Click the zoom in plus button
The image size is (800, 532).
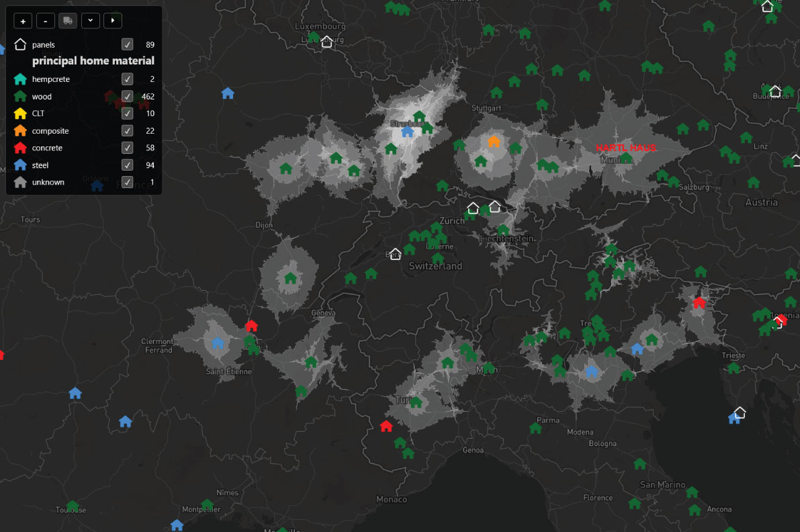(23, 21)
